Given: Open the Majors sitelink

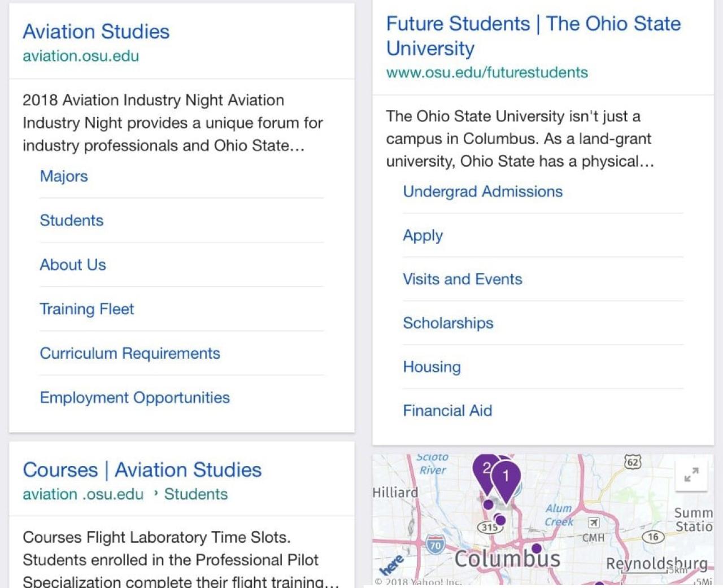Looking at the screenshot, I should (64, 176).
